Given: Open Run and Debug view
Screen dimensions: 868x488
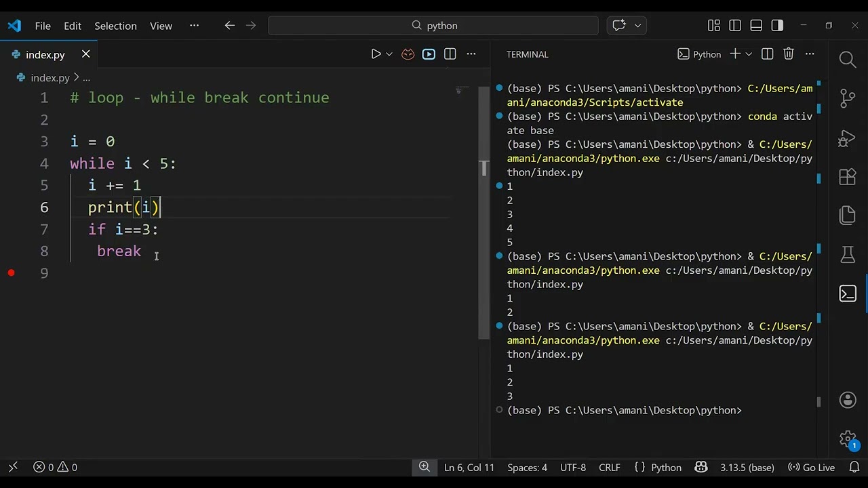Looking at the screenshot, I should pos(848,138).
